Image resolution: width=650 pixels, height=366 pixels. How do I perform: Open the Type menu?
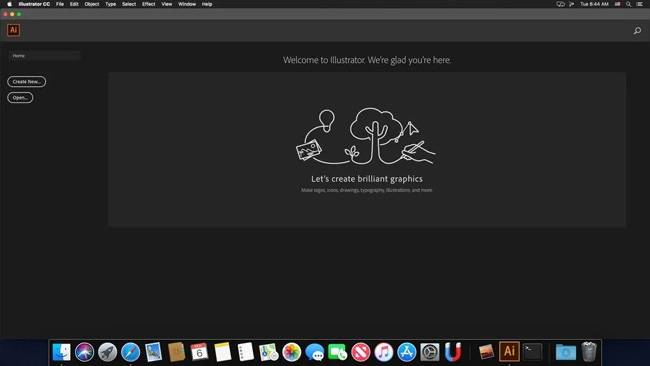click(110, 4)
